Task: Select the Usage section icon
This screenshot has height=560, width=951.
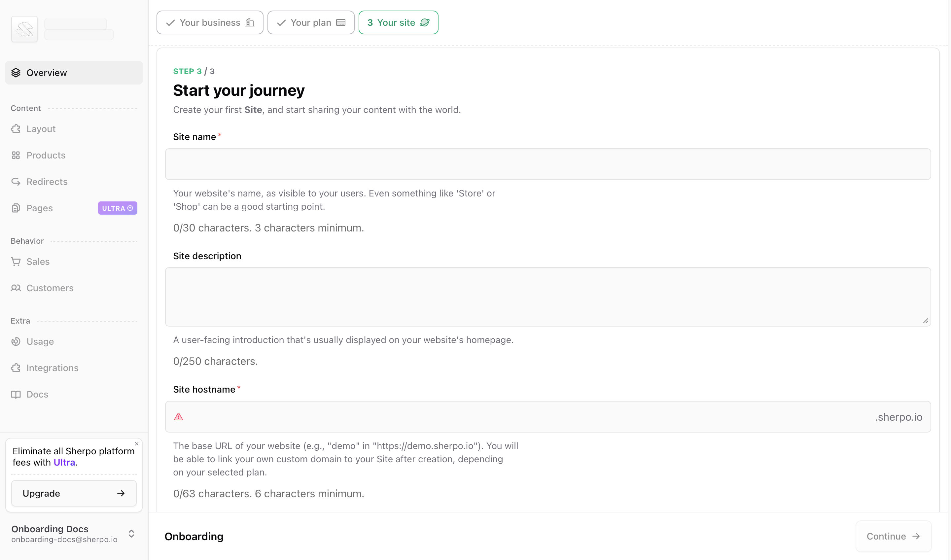Action: (16, 341)
